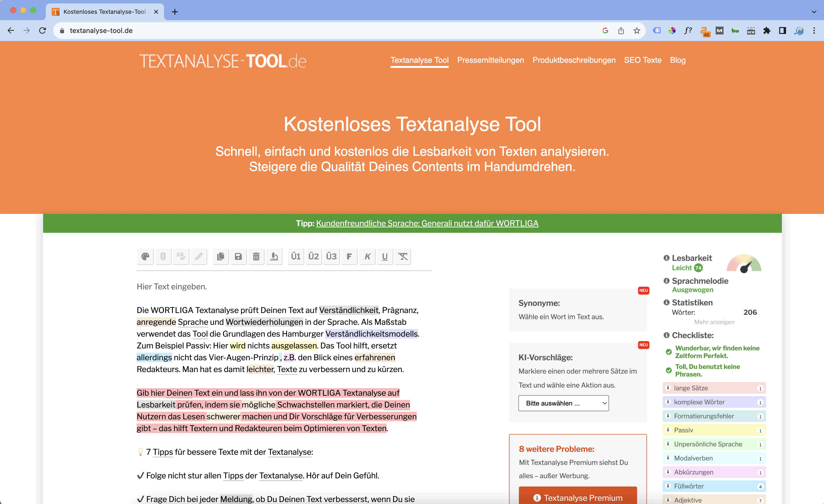Bookmark this page with the star icon

(x=637, y=31)
